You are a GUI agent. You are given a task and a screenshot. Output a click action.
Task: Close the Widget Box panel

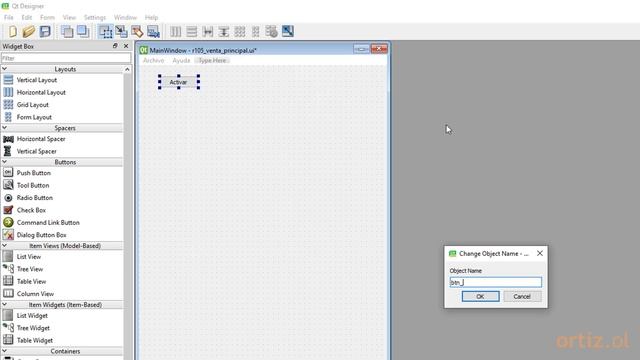point(126,46)
